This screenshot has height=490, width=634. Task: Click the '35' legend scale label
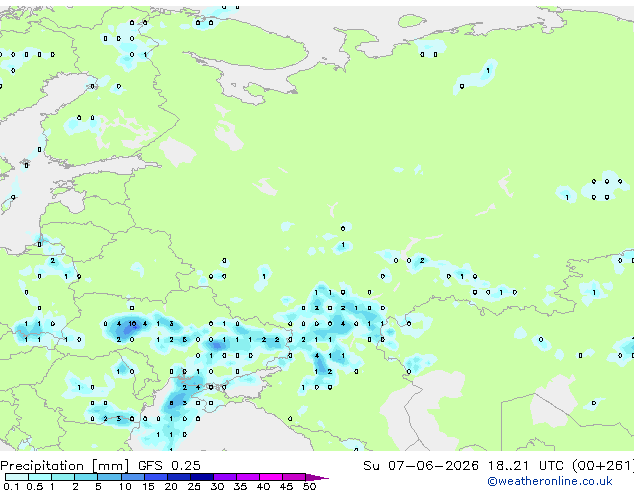click(240, 486)
